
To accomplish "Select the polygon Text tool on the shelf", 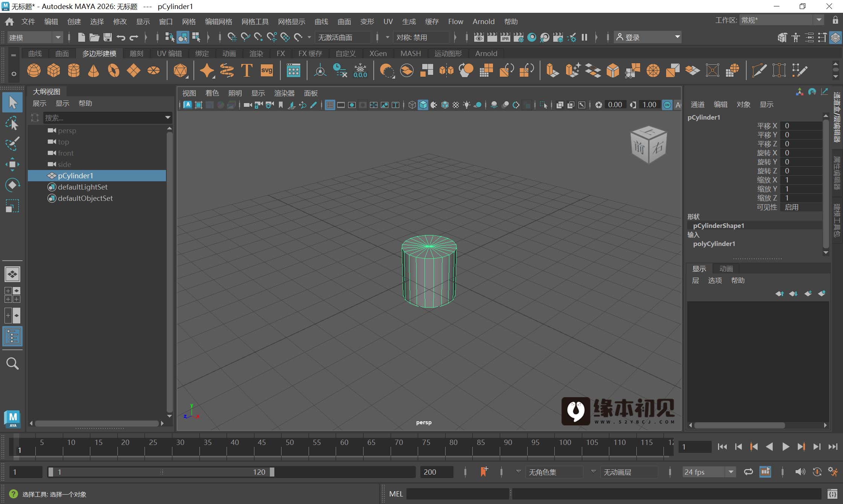I will pyautogui.click(x=246, y=70).
